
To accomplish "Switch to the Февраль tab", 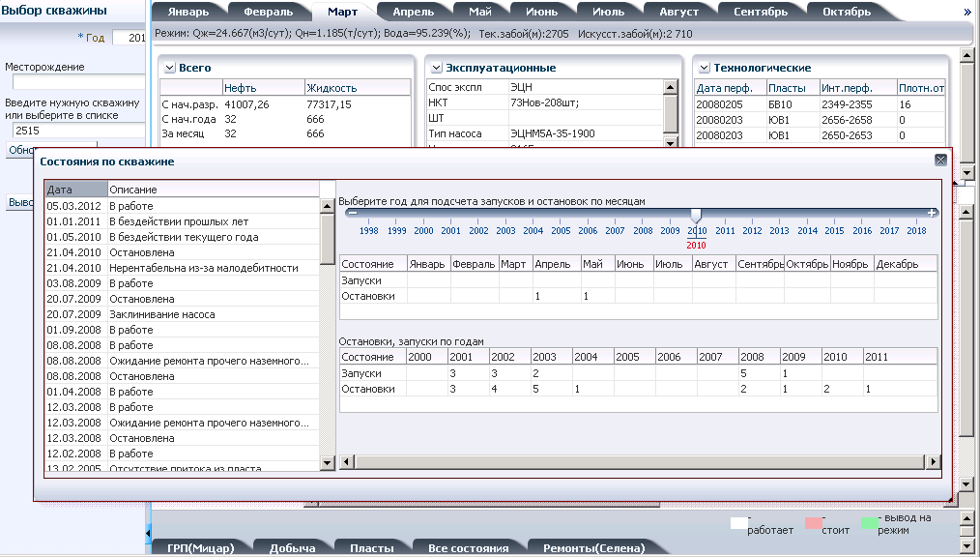I will tap(268, 12).
